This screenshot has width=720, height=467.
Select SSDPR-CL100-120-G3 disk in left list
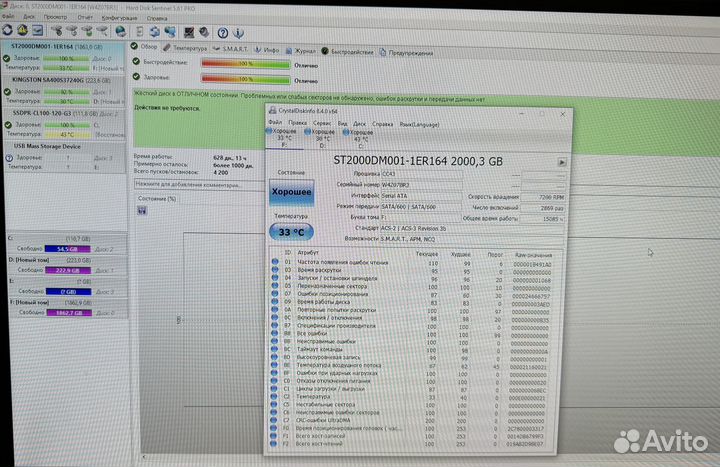pos(64,124)
